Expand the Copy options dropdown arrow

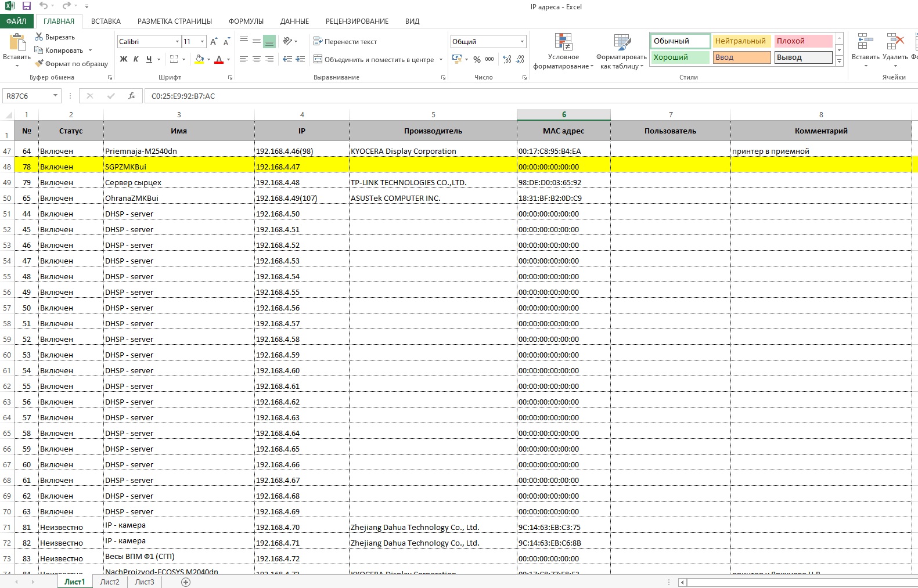coord(90,50)
